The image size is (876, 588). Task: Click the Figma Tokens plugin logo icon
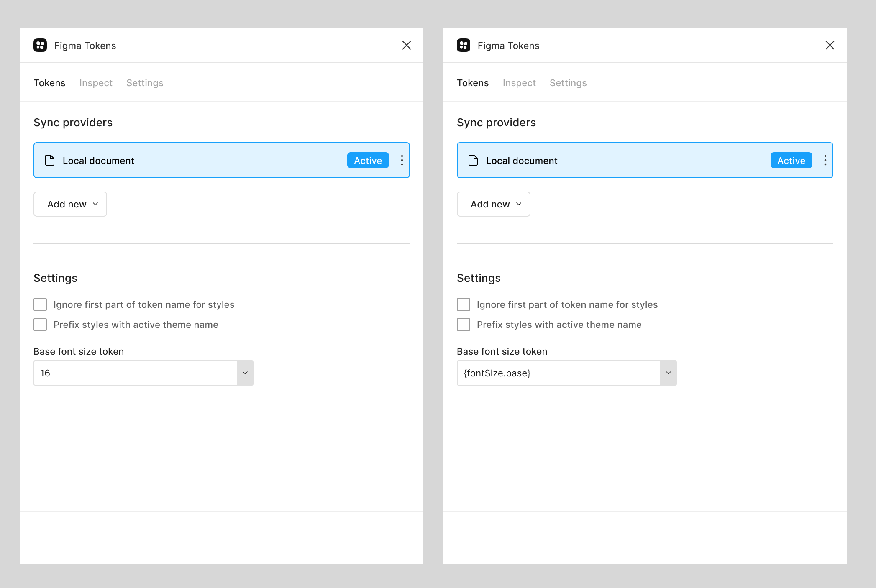(x=40, y=45)
